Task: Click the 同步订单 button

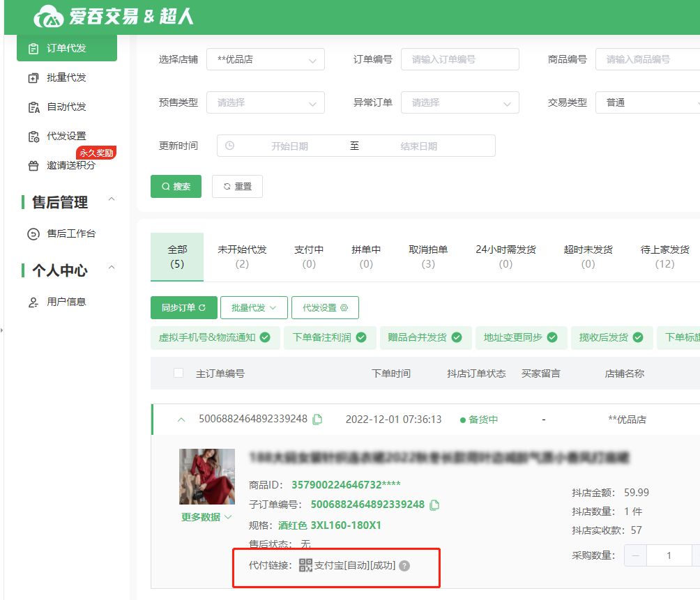Action: [x=184, y=308]
